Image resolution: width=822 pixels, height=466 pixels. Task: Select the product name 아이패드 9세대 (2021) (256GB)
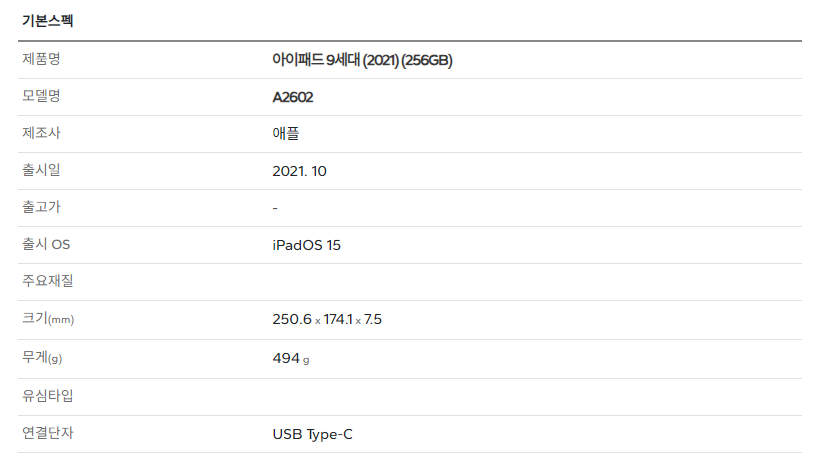362,60
